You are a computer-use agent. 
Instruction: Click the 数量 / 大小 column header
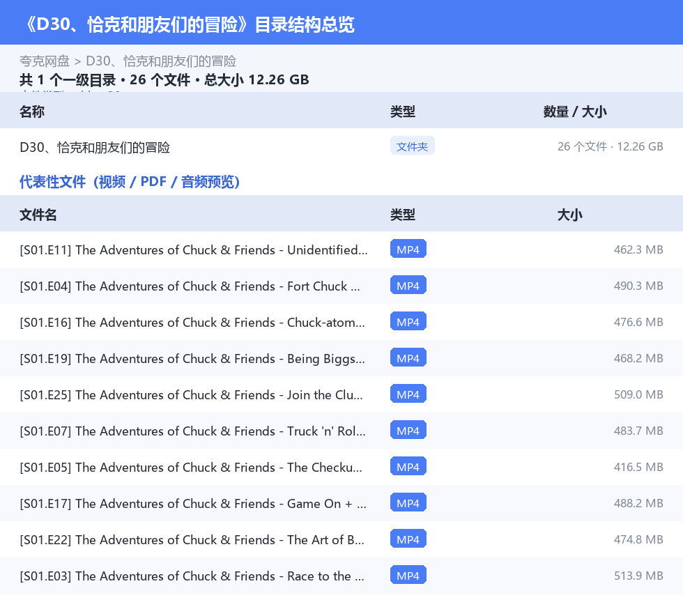pyautogui.click(x=575, y=111)
